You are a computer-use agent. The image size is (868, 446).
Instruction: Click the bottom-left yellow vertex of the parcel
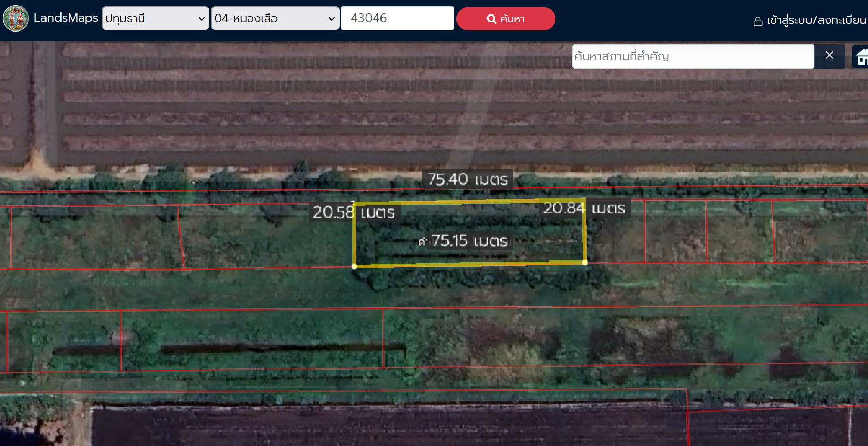[354, 266]
